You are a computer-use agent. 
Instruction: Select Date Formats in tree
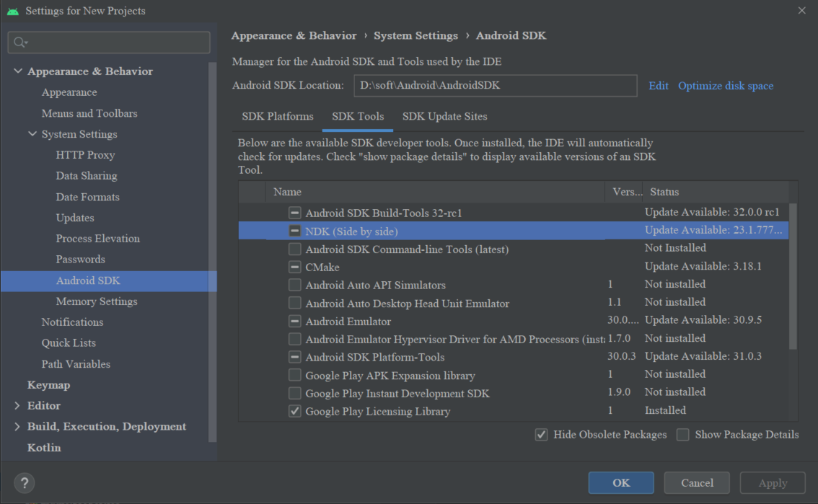point(88,197)
